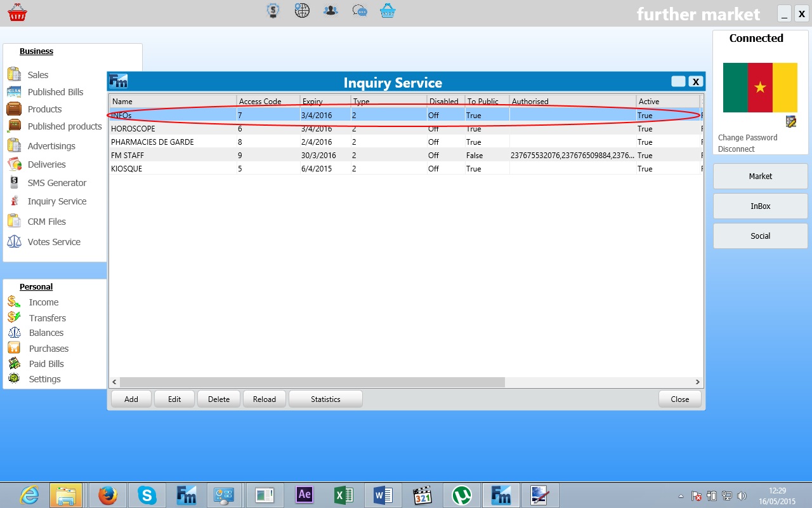The height and width of the screenshot is (508, 812).
Task: Click the Cameroon flag image
Action: pyautogui.click(x=760, y=88)
